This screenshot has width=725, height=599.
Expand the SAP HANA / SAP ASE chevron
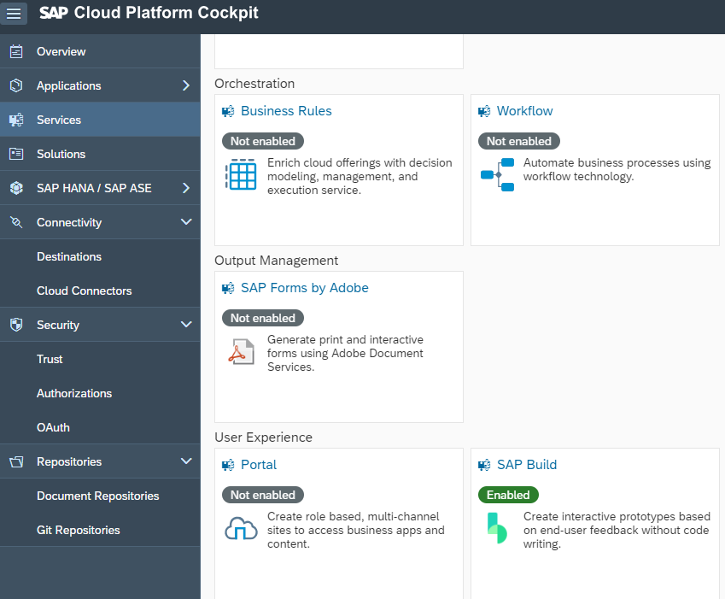(186, 188)
